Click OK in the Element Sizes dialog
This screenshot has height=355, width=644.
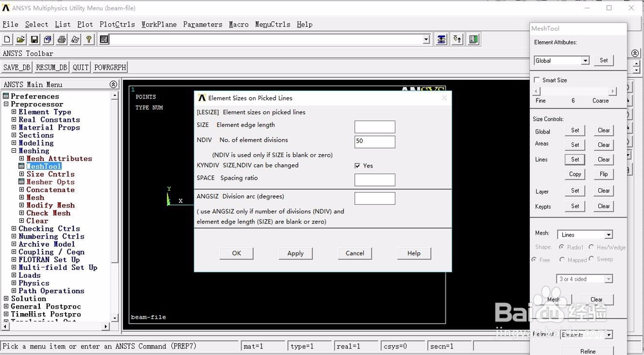(236, 253)
